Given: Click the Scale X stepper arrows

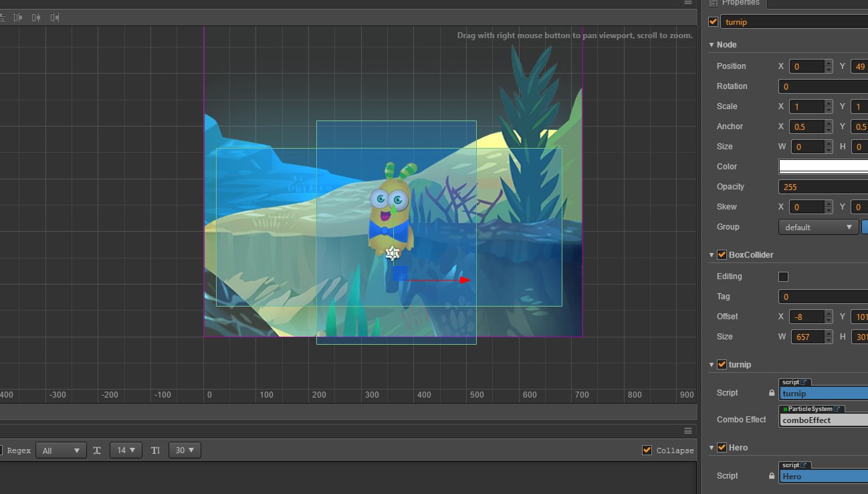Looking at the screenshot, I should coord(829,106).
